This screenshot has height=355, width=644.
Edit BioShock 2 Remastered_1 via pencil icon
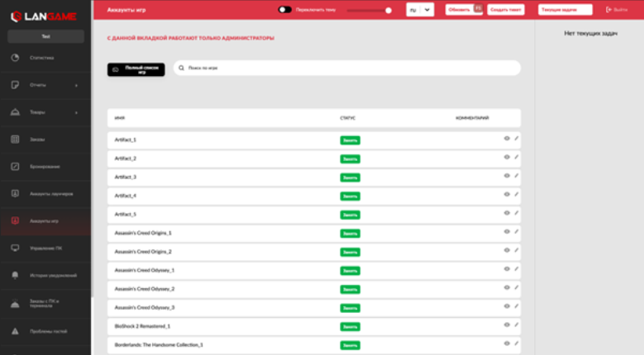tap(516, 325)
